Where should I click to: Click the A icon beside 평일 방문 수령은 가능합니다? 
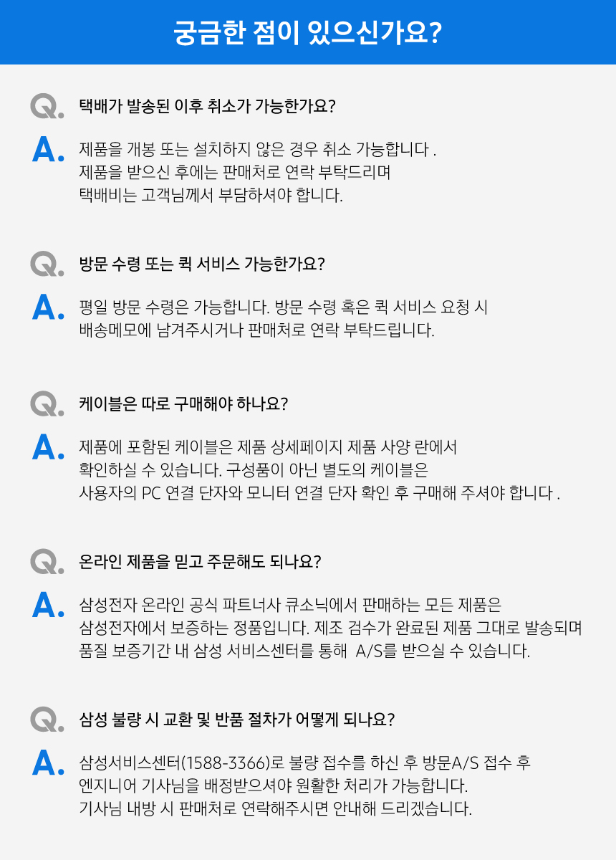(49, 307)
